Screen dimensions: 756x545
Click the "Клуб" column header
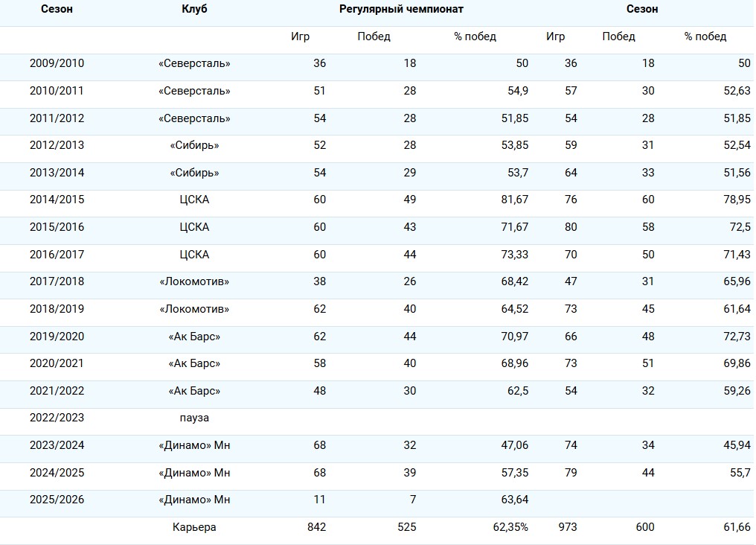pyautogui.click(x=194, y=10)
